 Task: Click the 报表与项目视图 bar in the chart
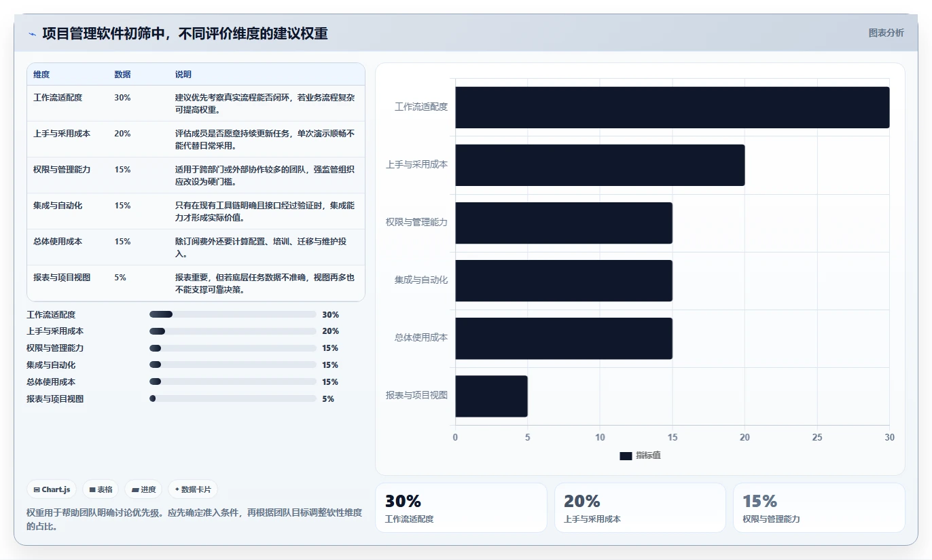pos(491,396)
